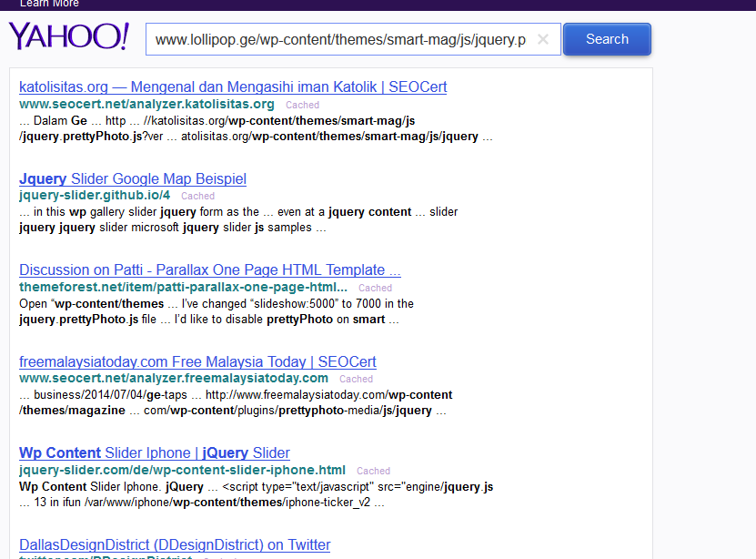Open Cached copy of freemalaysiatoday.com result
Viewport: 756px width, 559px height.
click(x=356, y=379)
